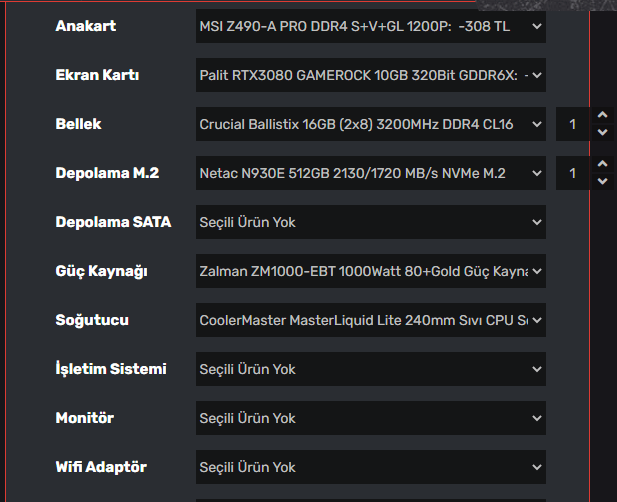Open the Güç Kaynağı power supply dropdown

[x=371, y=271]
